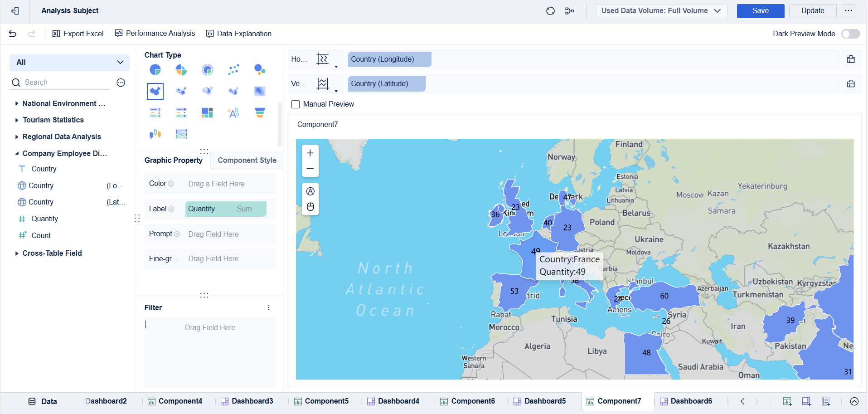Open the All dataset dropdown
Image resolution: width=868 pixels, height=414 pixels.
(69, 62)
